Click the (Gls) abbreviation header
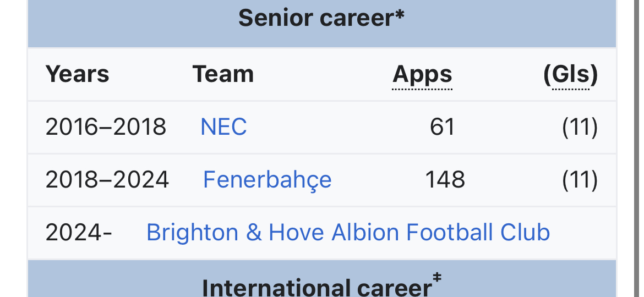 570,75
